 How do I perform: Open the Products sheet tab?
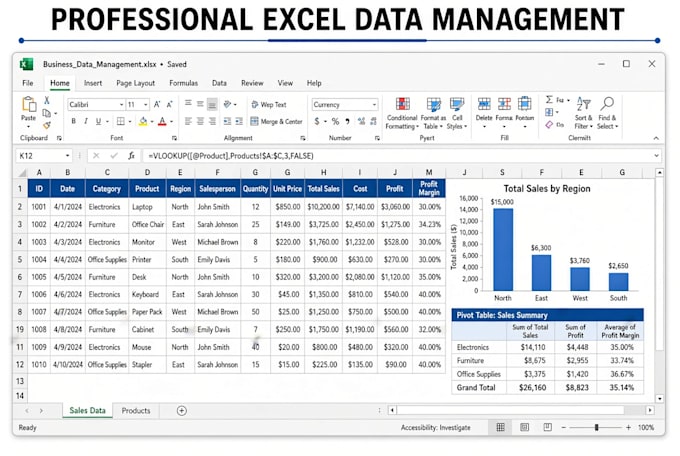(x=136, y=410)
